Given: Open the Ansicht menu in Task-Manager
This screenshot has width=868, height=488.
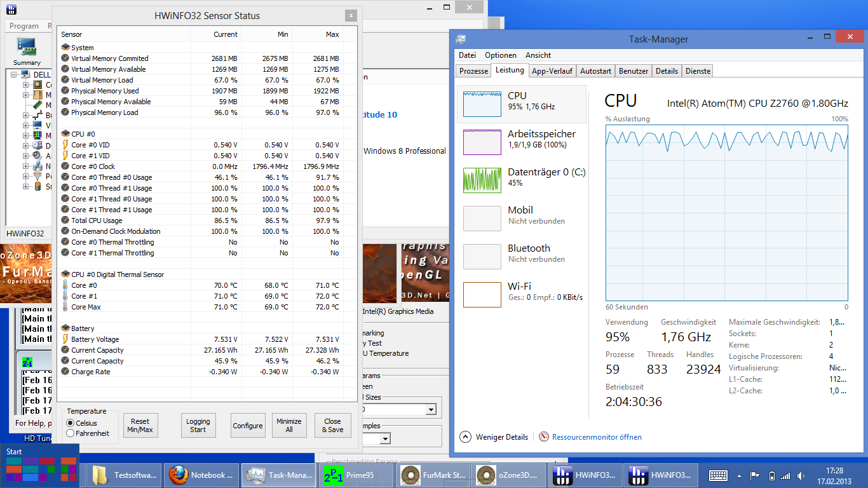Looking at the screenshot, I should click(538, 55).
